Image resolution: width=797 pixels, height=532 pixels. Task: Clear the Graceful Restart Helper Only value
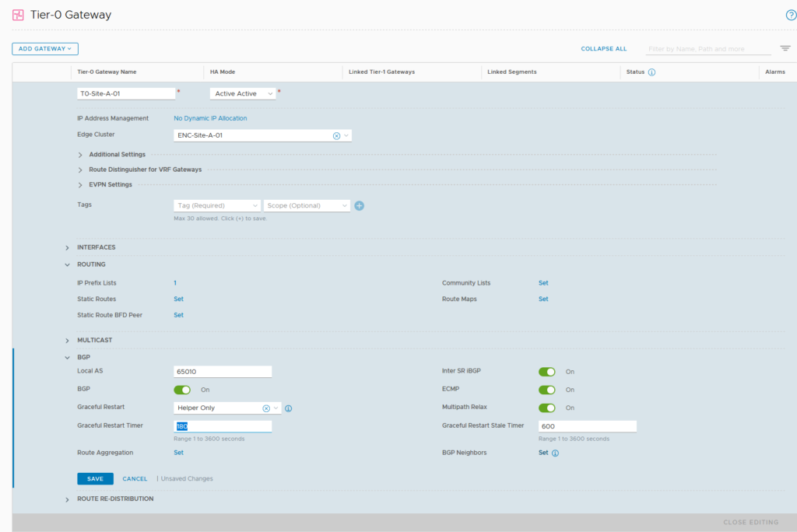click(265, 408)
